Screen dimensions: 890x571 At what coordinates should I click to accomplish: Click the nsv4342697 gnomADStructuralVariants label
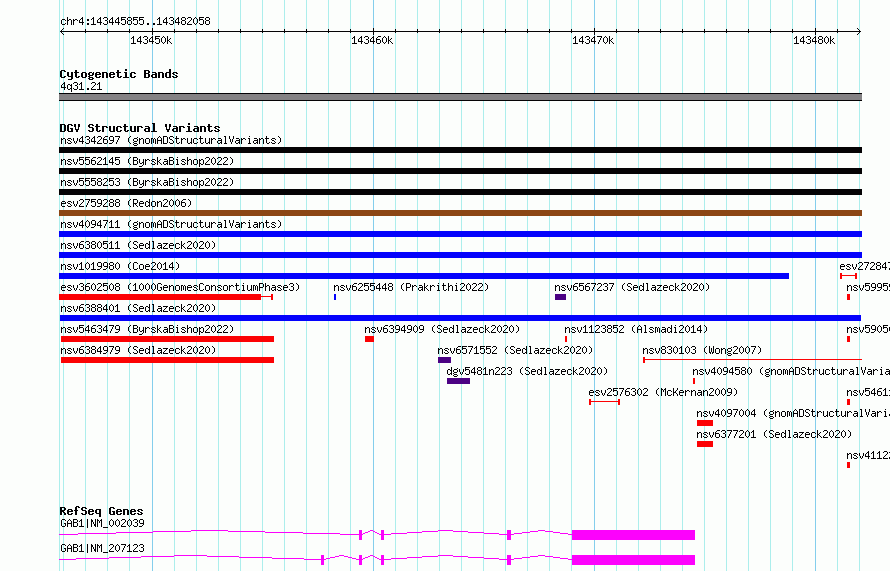171,140
